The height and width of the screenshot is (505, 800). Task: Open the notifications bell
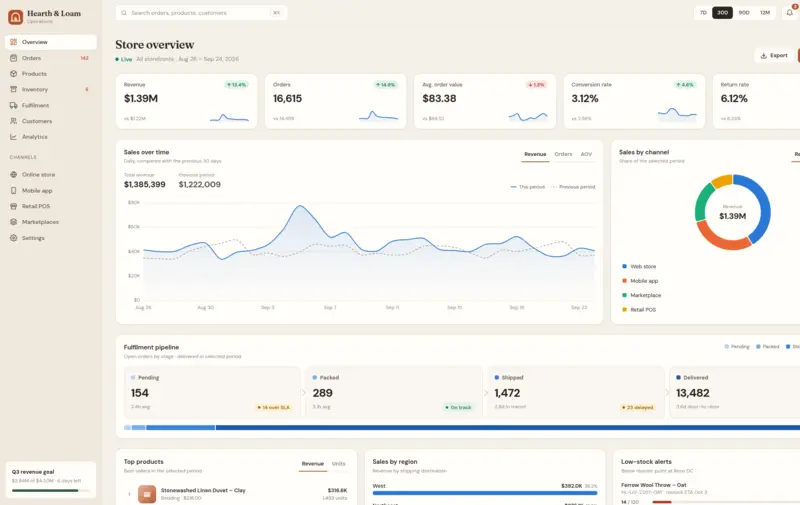click(789, 13)
